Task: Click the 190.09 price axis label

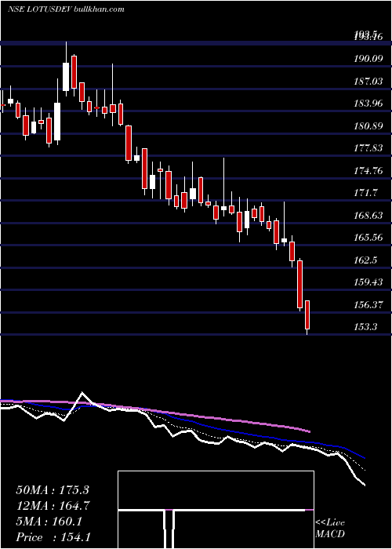Action: (x=368, y=59)
